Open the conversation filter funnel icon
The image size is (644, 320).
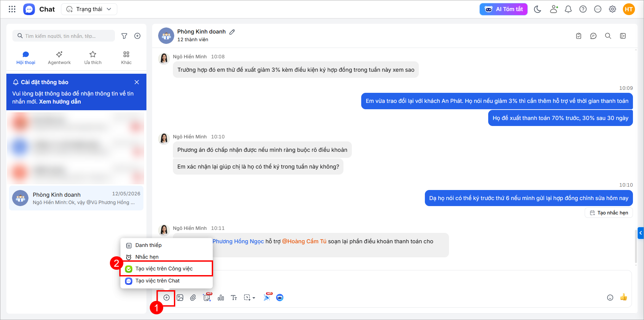pyautogui.click(x=124, y=36)
